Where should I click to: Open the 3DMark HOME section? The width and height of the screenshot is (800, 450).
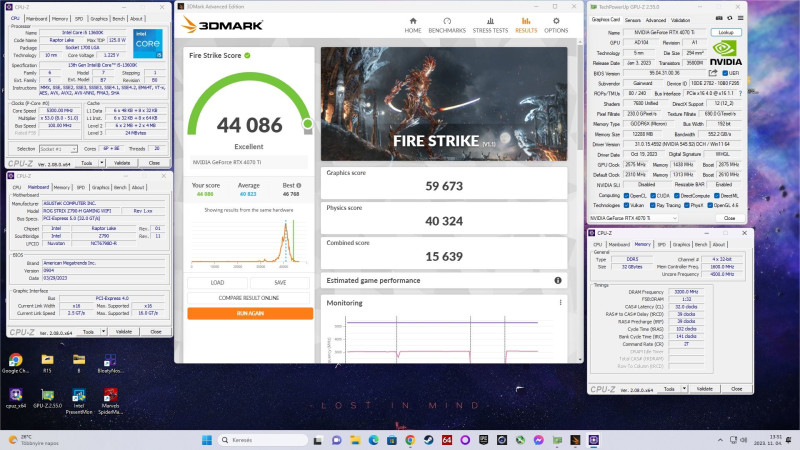[413, 25]
